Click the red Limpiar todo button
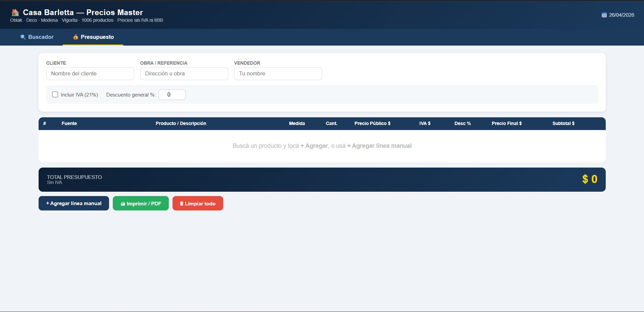 (x=198, y=203)
